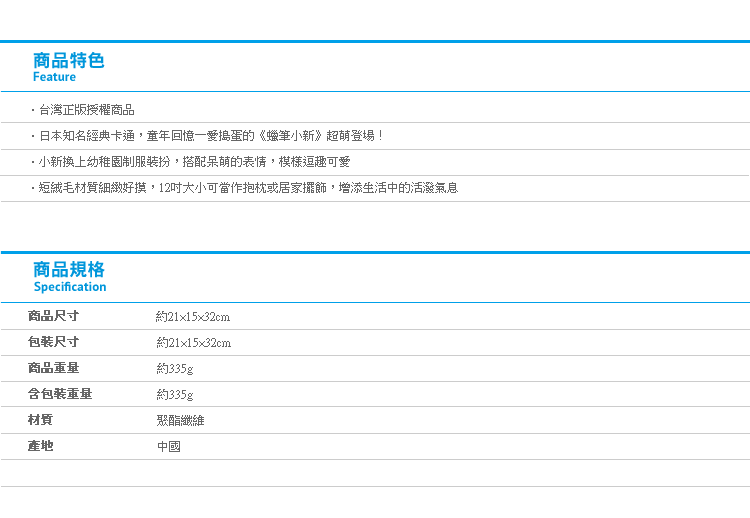Select the 含包裝重量 row label

60,394
